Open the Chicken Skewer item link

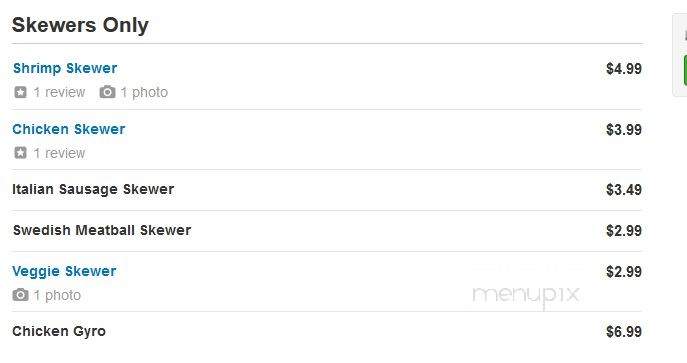[x=69, y=129]
